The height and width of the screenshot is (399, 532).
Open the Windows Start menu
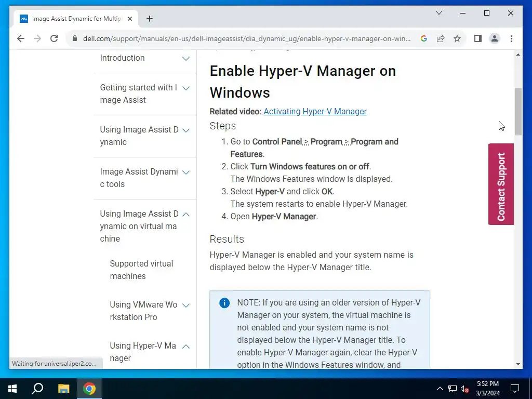pos(12,389)
